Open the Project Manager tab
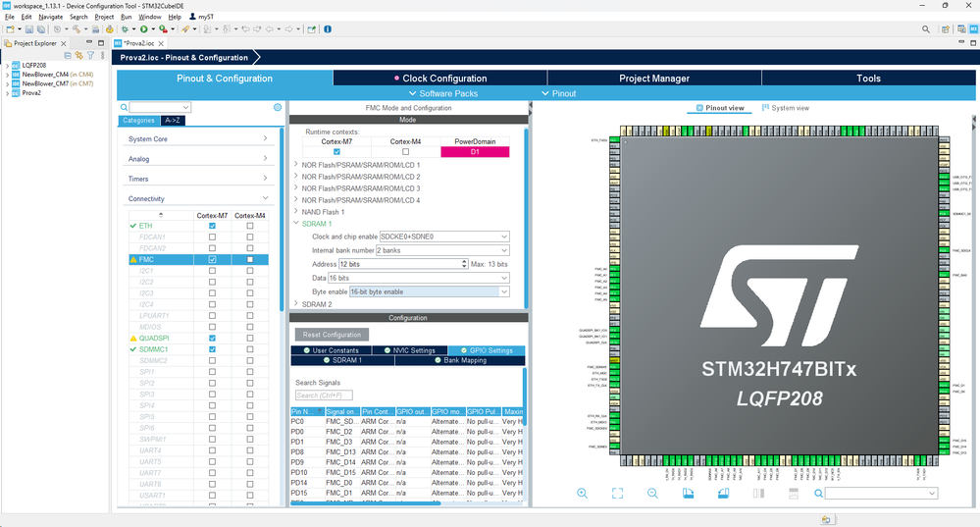Viewport: 980px width, 527px height. tap(654, 79)
